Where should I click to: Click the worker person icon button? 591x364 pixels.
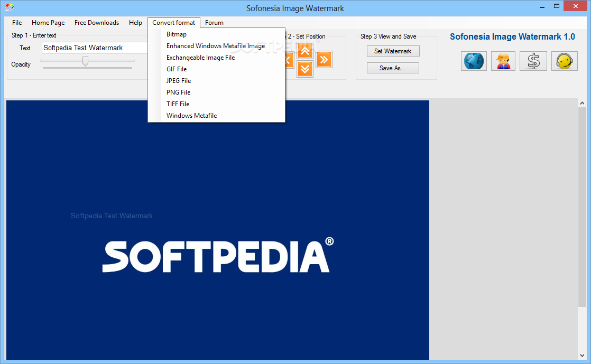[x=503, y=61]
